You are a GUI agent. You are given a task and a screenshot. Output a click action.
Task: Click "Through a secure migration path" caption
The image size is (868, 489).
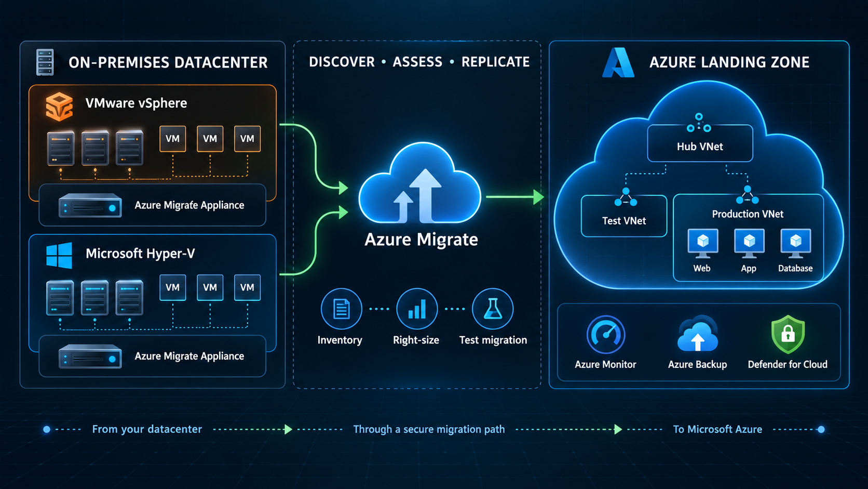click(x=429, y=429)
